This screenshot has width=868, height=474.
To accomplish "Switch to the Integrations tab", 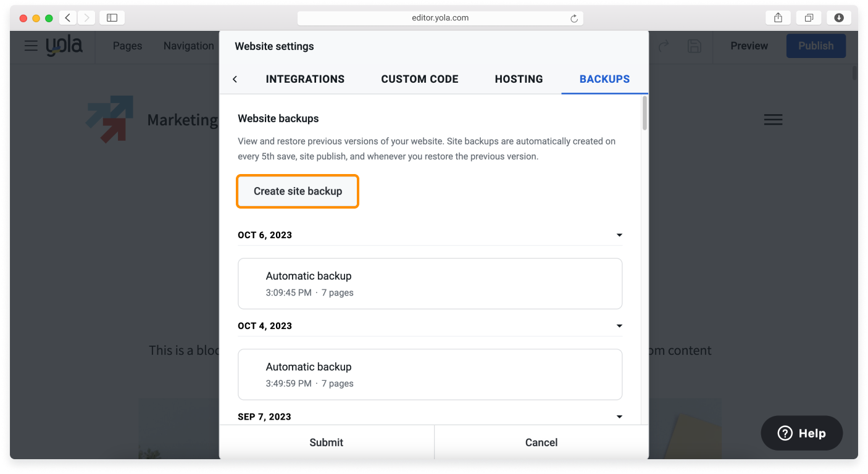I will (305, 79).
